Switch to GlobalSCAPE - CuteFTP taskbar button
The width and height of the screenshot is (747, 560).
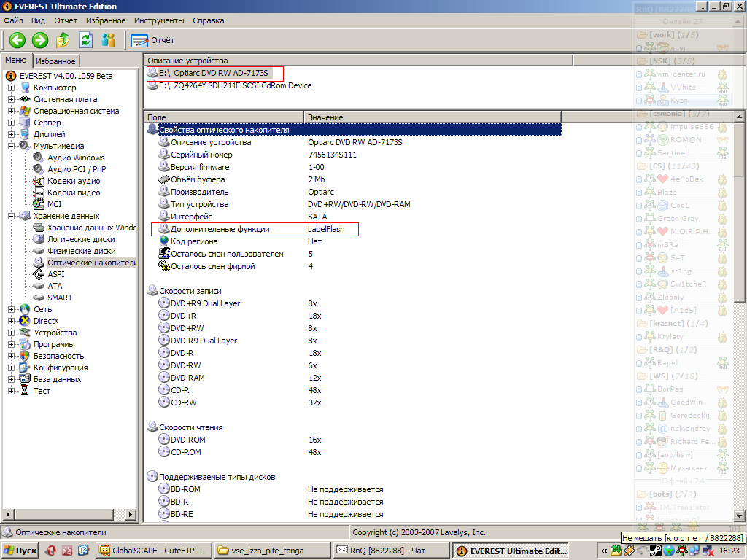pyautogui.click(x=153, y=551)
